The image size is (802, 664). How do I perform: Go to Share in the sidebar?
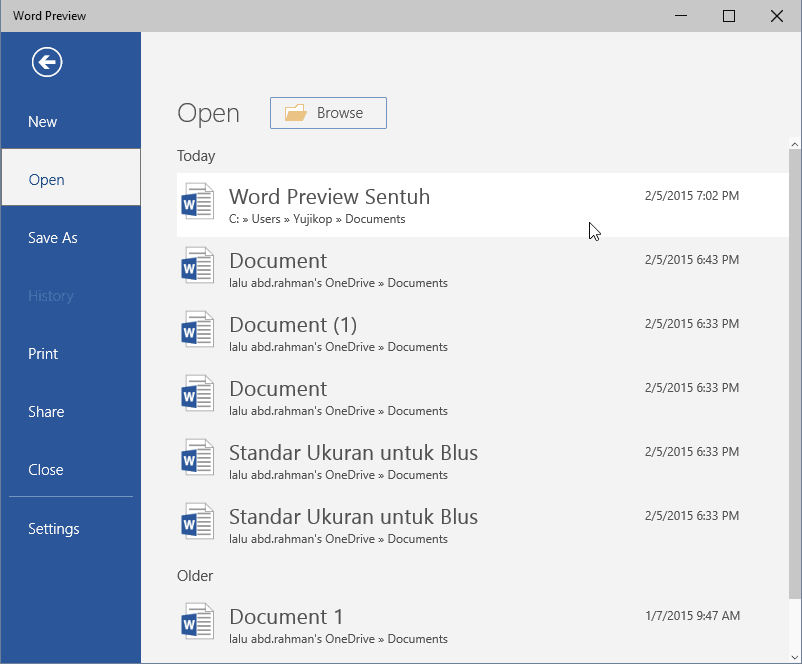71,412
